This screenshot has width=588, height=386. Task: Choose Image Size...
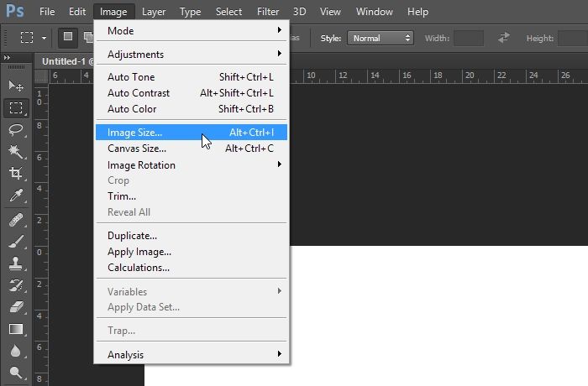tap(192, 133)
